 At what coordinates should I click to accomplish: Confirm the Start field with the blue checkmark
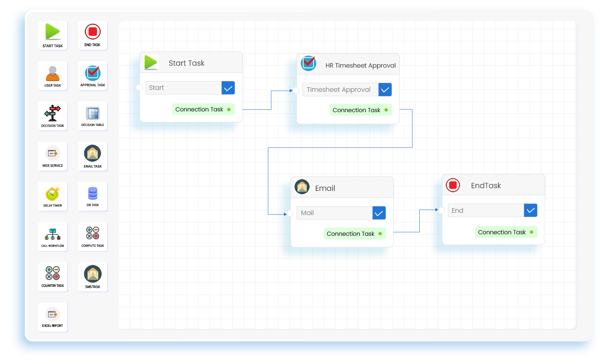click(x=228, y=88)
